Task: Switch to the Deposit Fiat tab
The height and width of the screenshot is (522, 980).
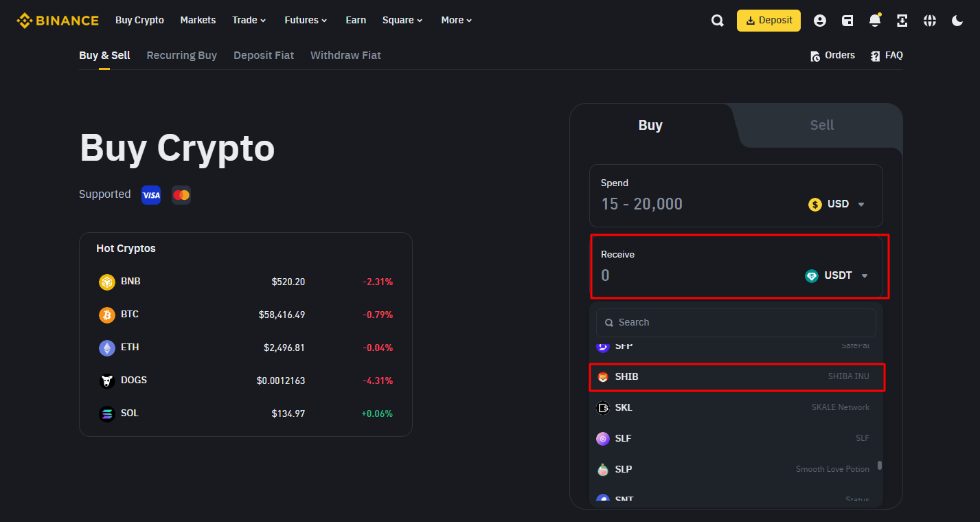Action: (x=264, y=56)
